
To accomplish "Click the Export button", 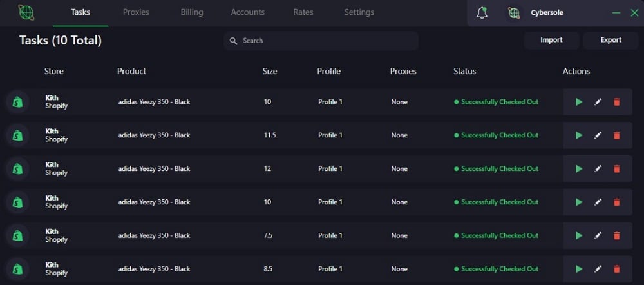I will click(x=611, y=41).
